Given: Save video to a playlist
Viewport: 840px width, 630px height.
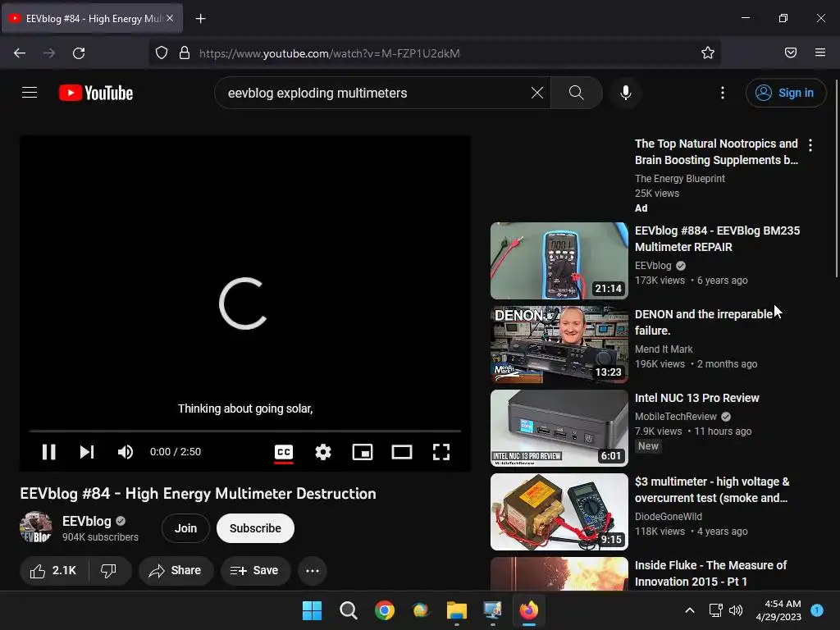Looking at the screenshot, I should coord(256,571).
